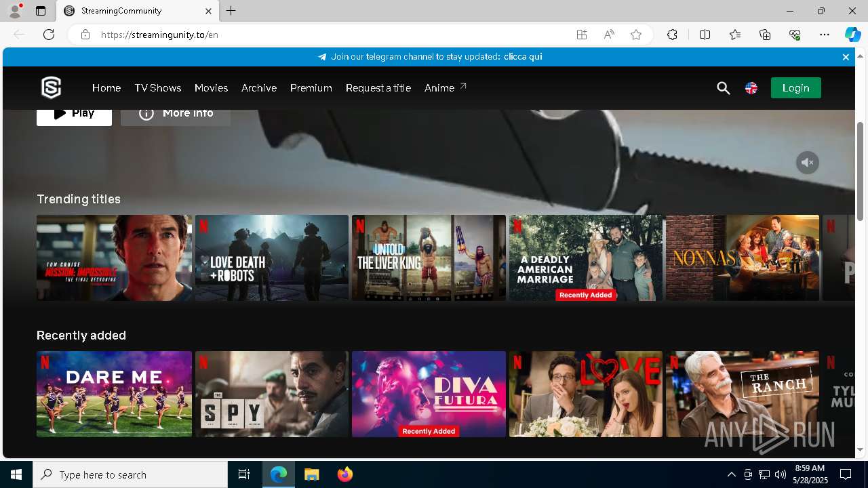This screenshot has height=488, width=868.
Task: Open the install app icon in address bar
Action: (x=582, y=35)
